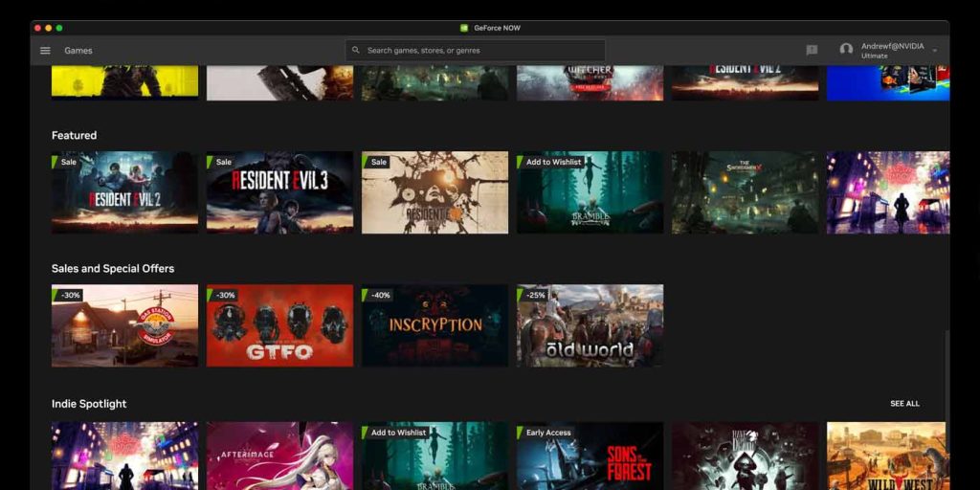
Task: Click the feedback notification icon
Action: click(812, 51)
